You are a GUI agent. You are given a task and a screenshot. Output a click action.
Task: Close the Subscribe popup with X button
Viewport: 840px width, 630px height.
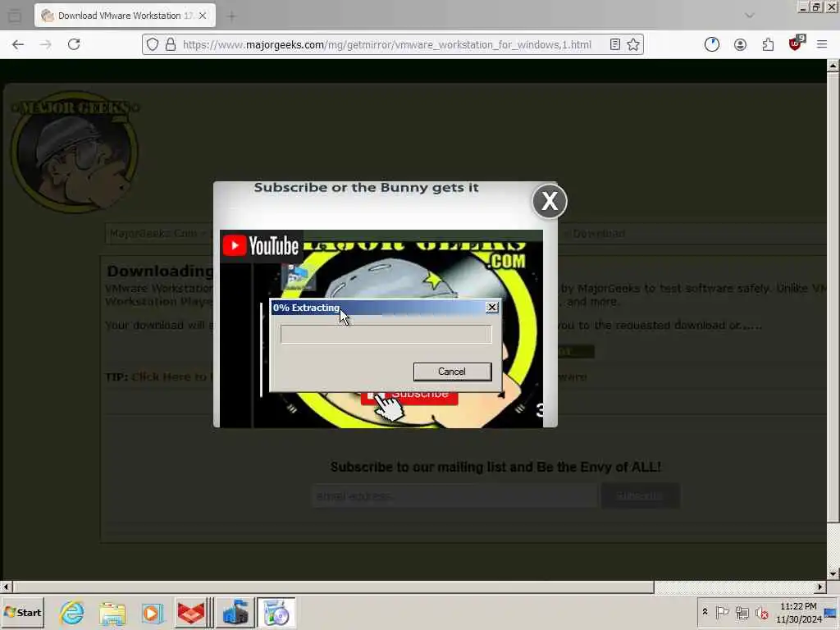[x=550, y=202]
